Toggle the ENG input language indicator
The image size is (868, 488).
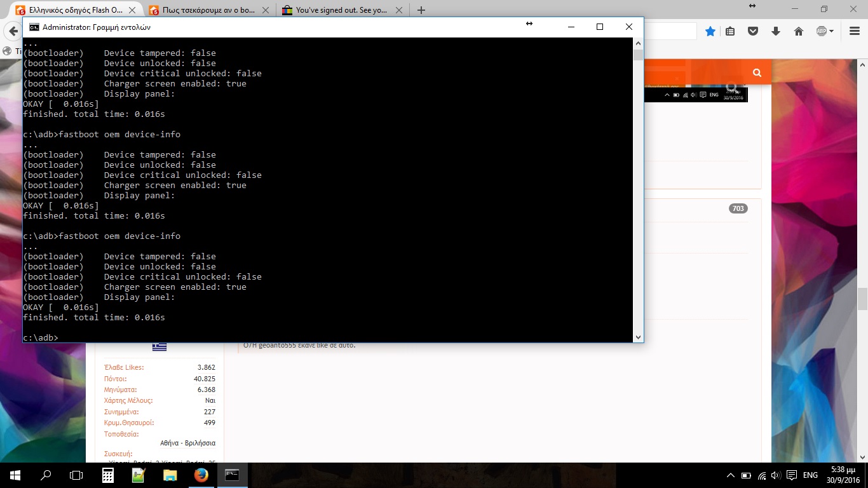(x=810, y=475)
